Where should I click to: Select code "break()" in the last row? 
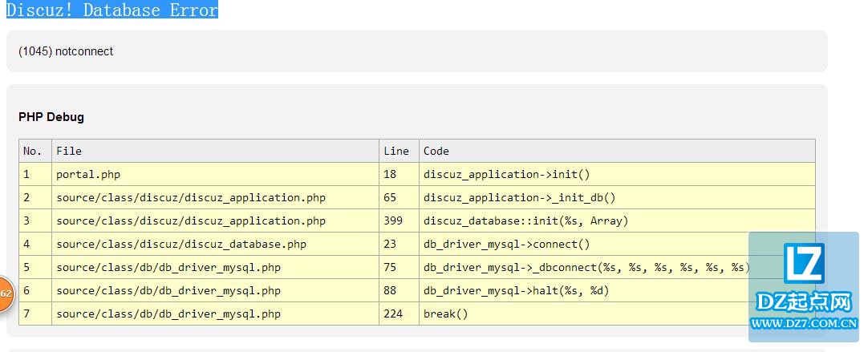tap(445, 314)
